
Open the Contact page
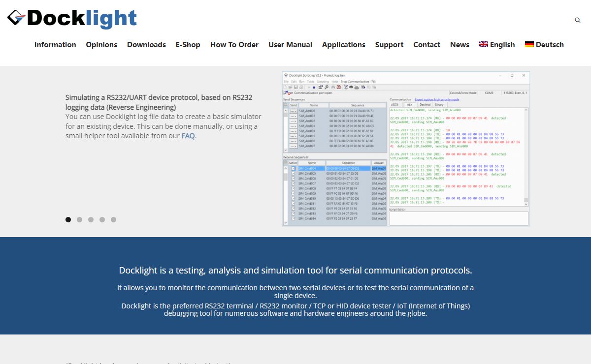point(427,45)
